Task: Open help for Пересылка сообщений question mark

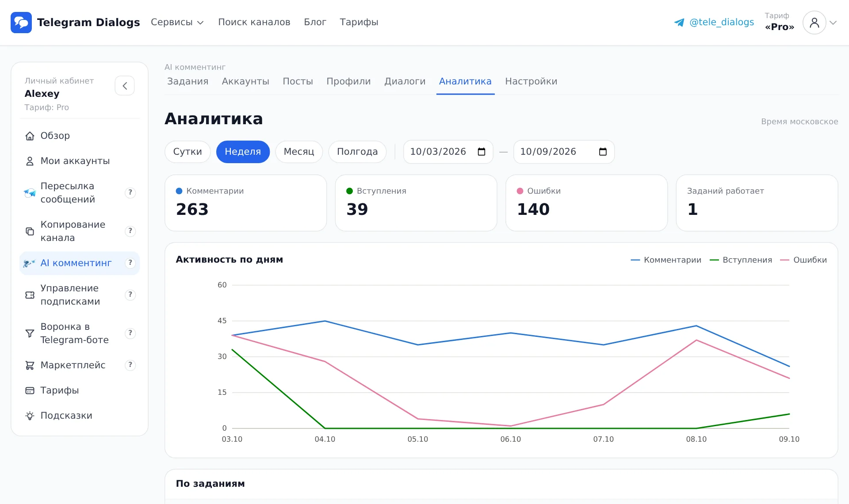Action: click(130, 193)
